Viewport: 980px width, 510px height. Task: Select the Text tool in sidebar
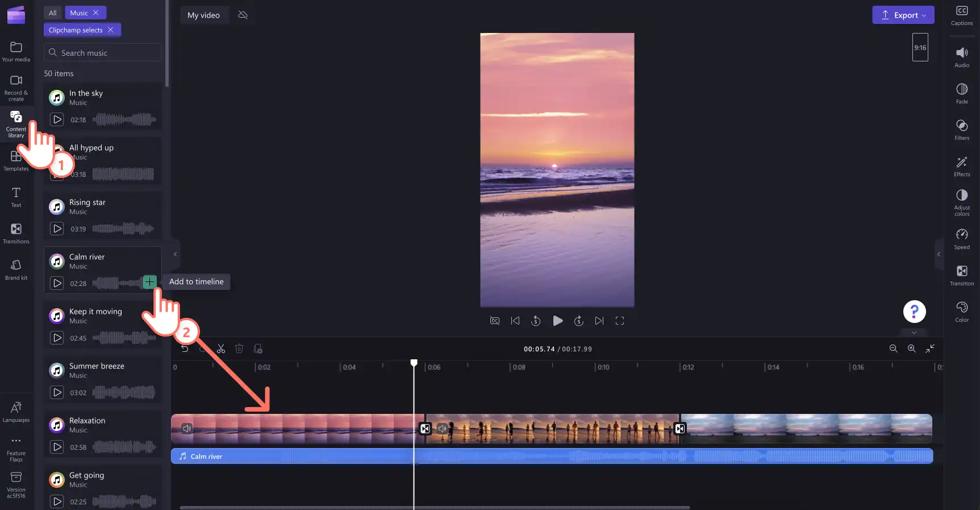[x=16, y=197]
